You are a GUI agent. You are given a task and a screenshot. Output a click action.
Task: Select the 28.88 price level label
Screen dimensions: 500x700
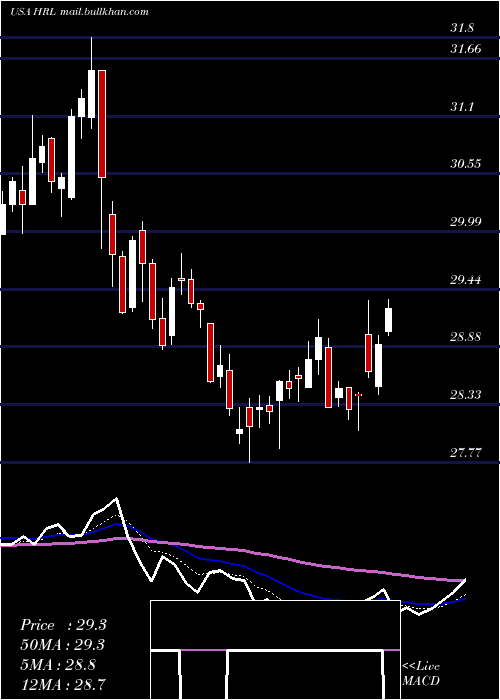click(x=466, y=336)
